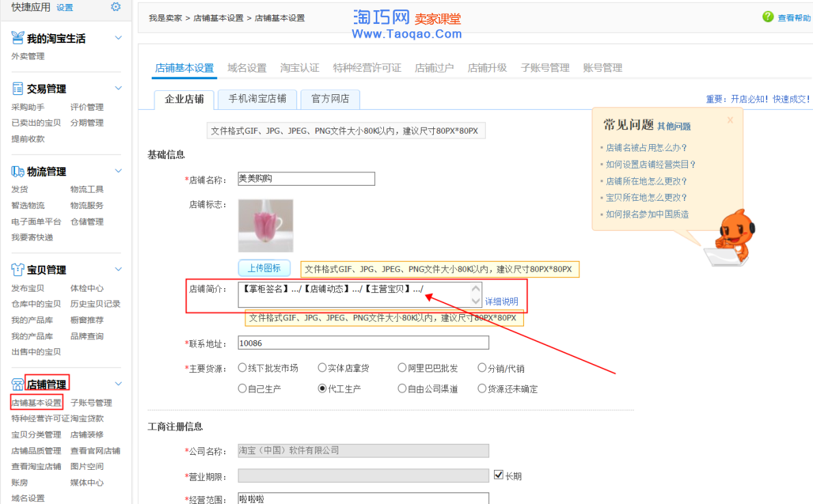Close the 常见问题 popup
This screenshot has height=504, width=813.
(x=730, y=120)
